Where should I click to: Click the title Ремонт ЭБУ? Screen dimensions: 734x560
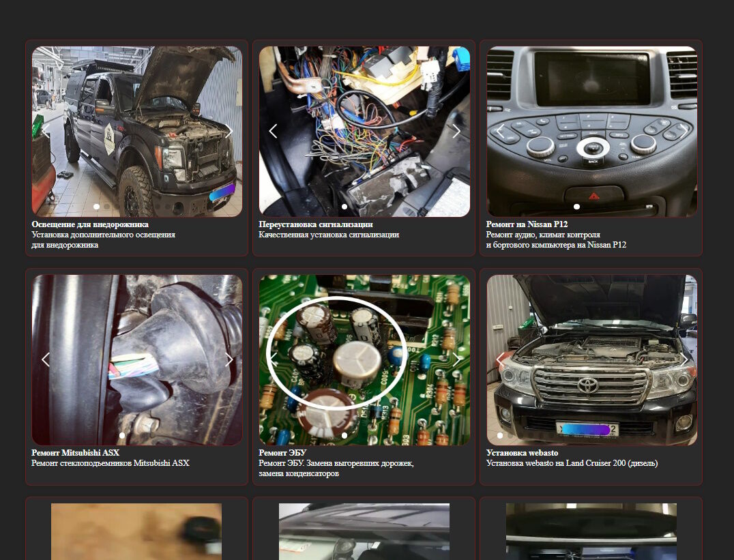[282, 453]
